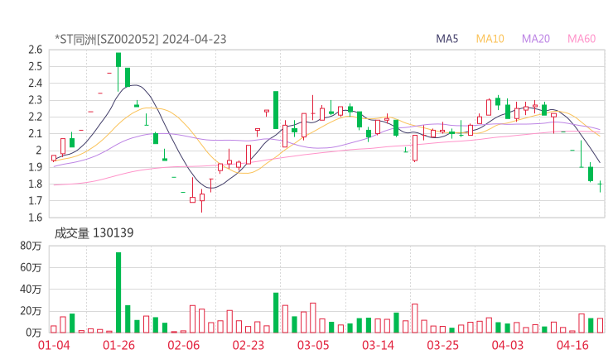Viewport: 613px width, 364px height.
Task: Click the 04-16 date axis label
Action: [572, 345]
